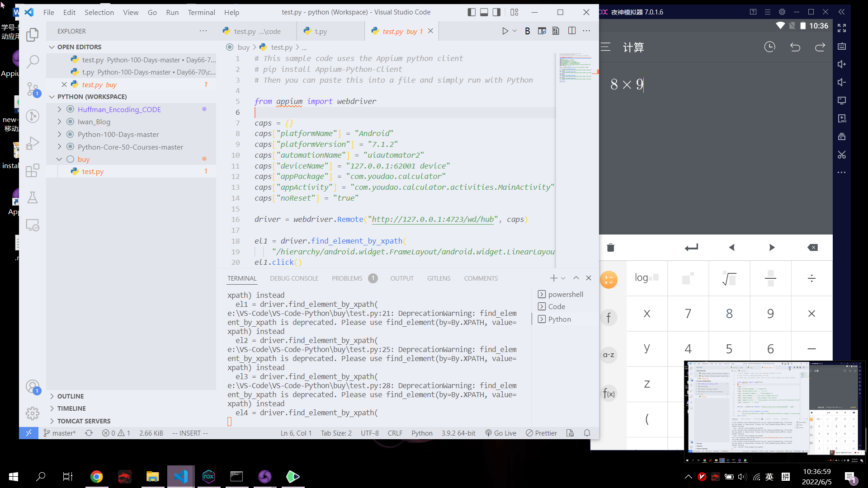
Task: Move calculator cursor left
Action: click(732, 247)
